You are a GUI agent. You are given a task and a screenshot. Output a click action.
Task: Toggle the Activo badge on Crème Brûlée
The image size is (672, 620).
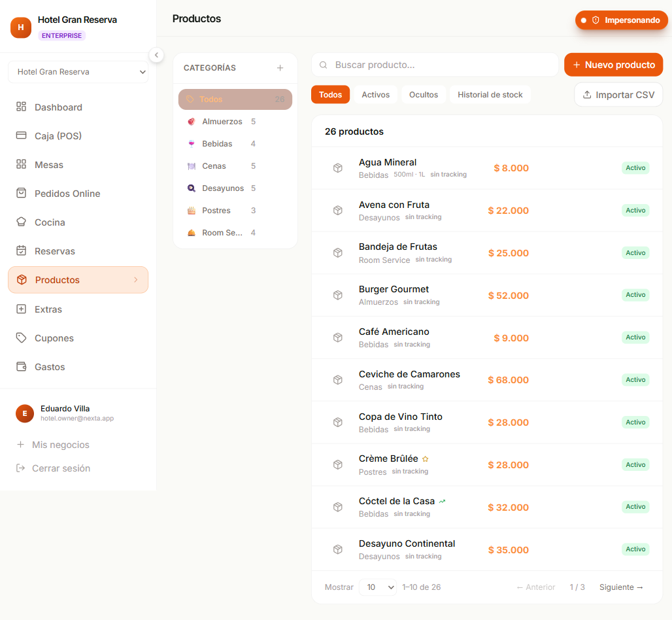(635, 465)
